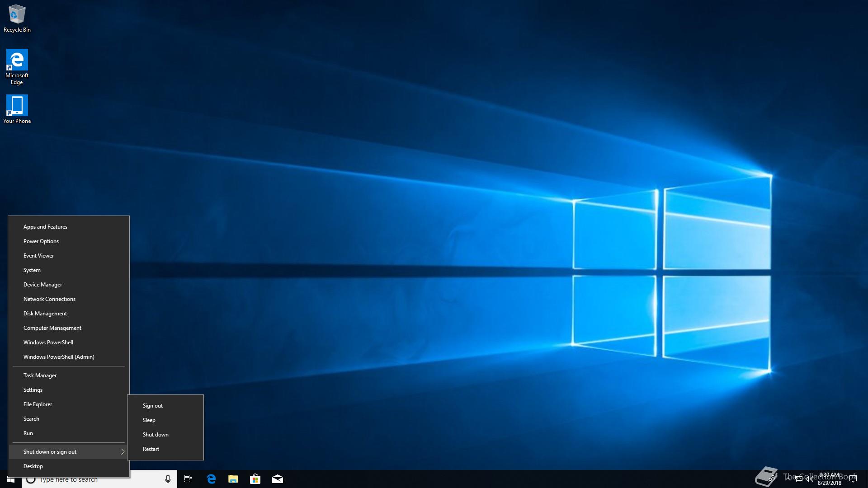Select Run in the Win+X menu
This screenshot has width=868, height=488.
point(69,433)
